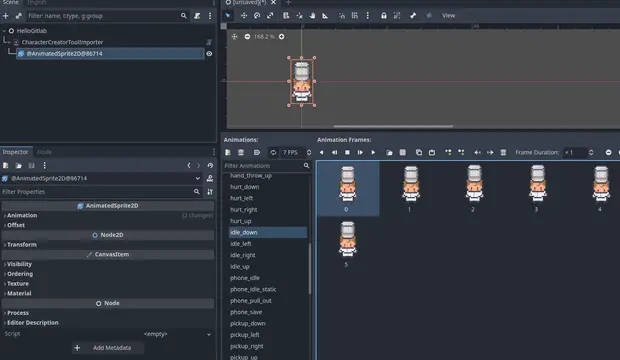Move the selected frame left

(477, 152)
